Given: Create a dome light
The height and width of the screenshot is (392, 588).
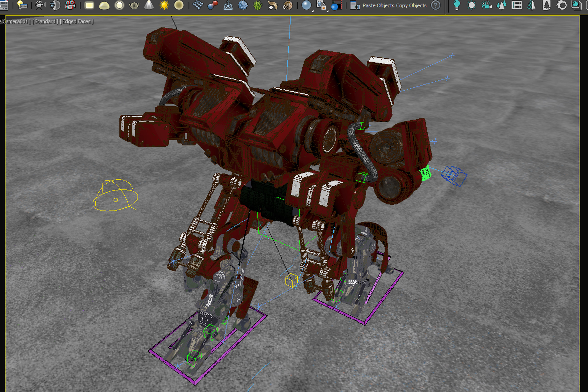Looking at the screenshot, I should click(104, 5).
